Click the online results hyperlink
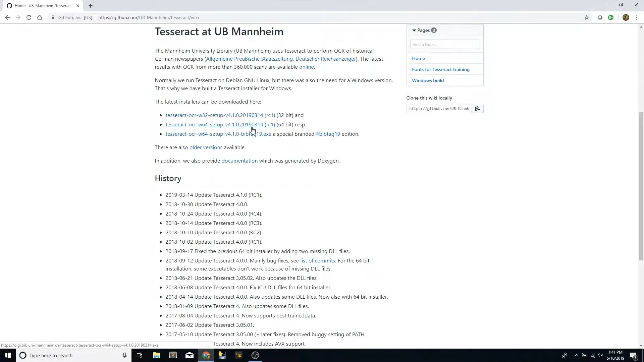This screenshot has height=362, width=644. point(306,67)
